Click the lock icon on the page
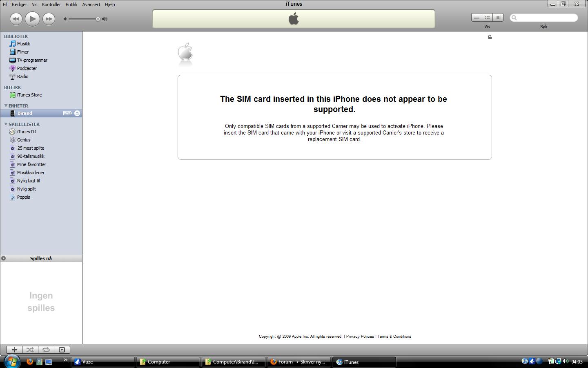Image resolution: width=588 pixels, height=368 pixels. tap(490, 37)
